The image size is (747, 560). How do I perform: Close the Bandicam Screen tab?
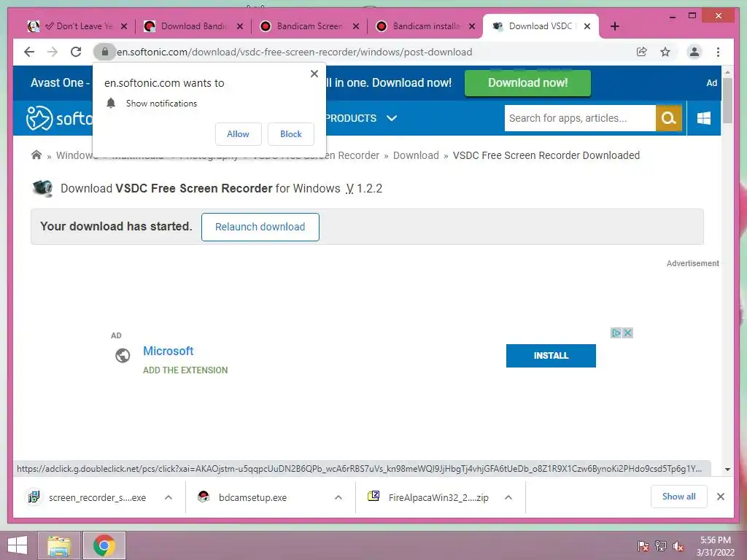pyautogui.click(x=356, y=26)
